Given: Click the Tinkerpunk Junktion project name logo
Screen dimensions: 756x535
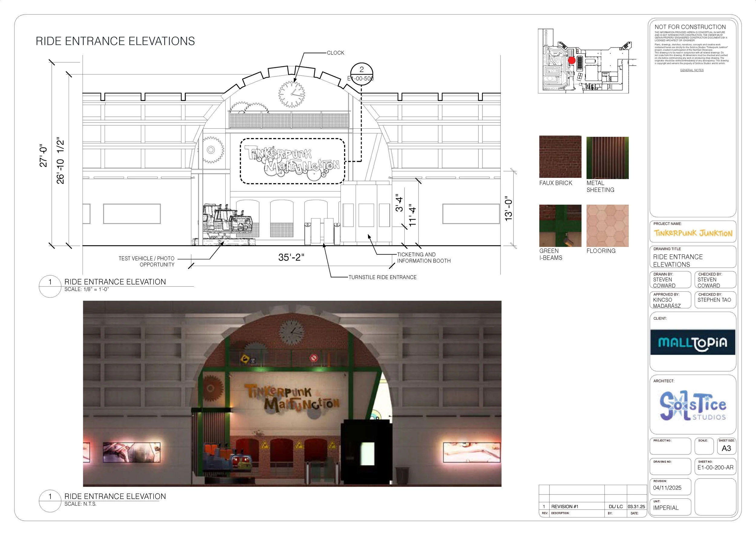Looking at the screenshot, I should tap(693, 233).
